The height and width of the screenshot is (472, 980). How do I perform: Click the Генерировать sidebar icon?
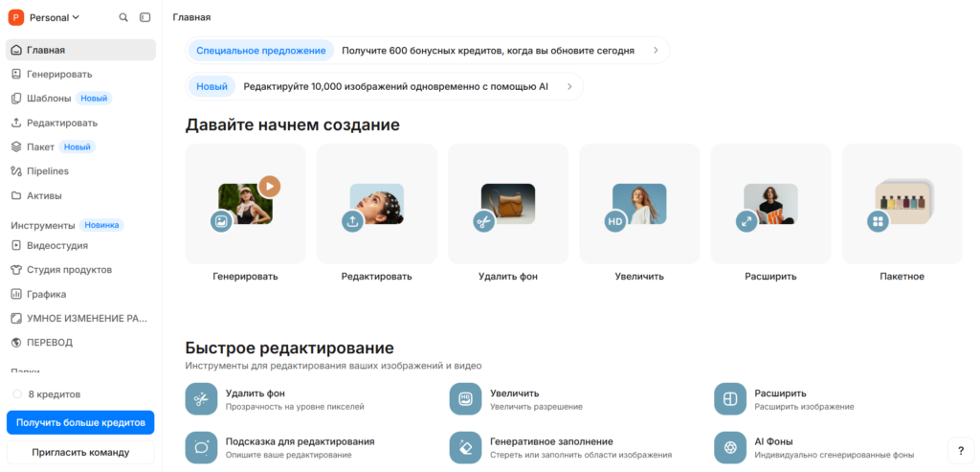(17, 74)
